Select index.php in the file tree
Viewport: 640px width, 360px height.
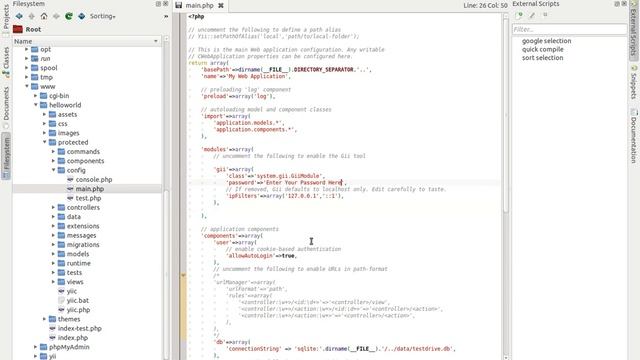point(73,338)
